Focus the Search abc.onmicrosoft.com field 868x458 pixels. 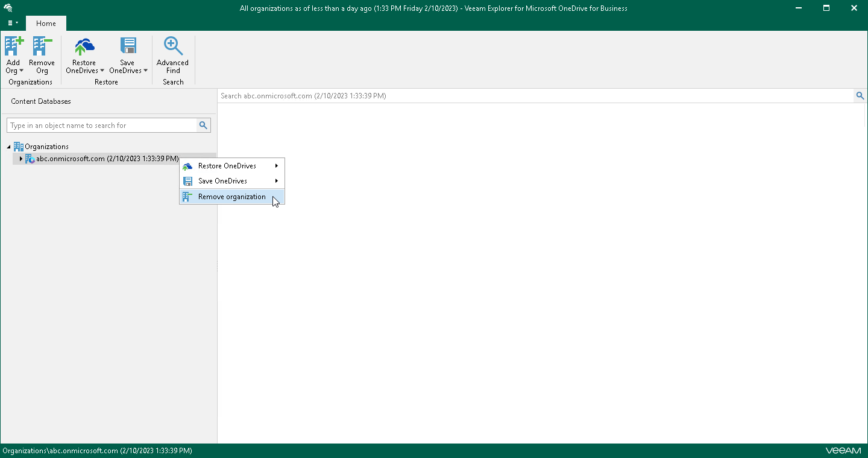[535, 96]
